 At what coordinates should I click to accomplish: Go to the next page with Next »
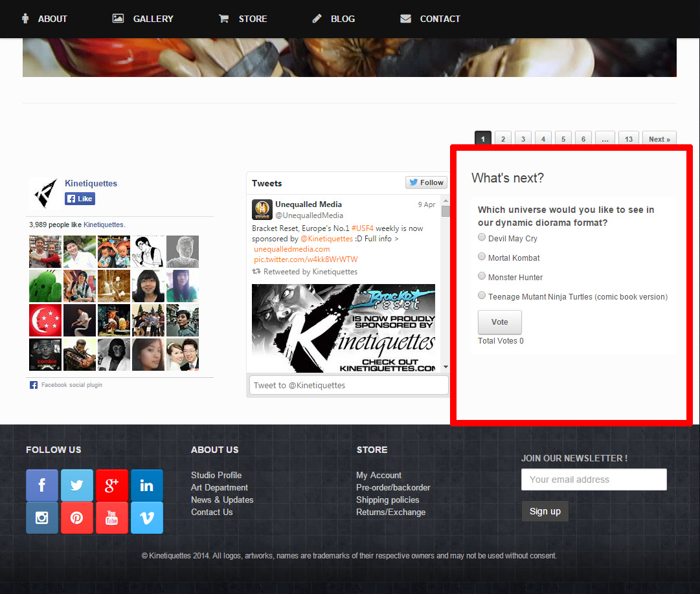[x=659, y=139]
